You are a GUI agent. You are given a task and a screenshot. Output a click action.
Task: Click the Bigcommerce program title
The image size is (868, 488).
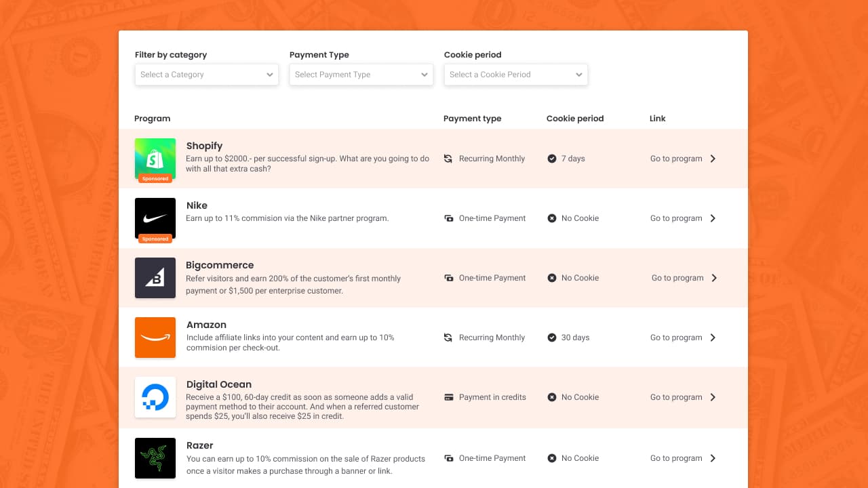click(x=220, y=265)
